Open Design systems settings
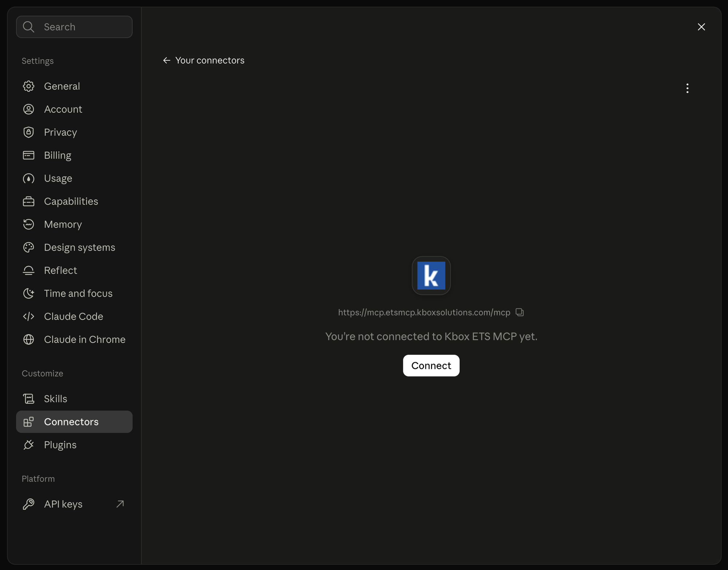Viewport: 728px width, 570px height. pos(74,247)
